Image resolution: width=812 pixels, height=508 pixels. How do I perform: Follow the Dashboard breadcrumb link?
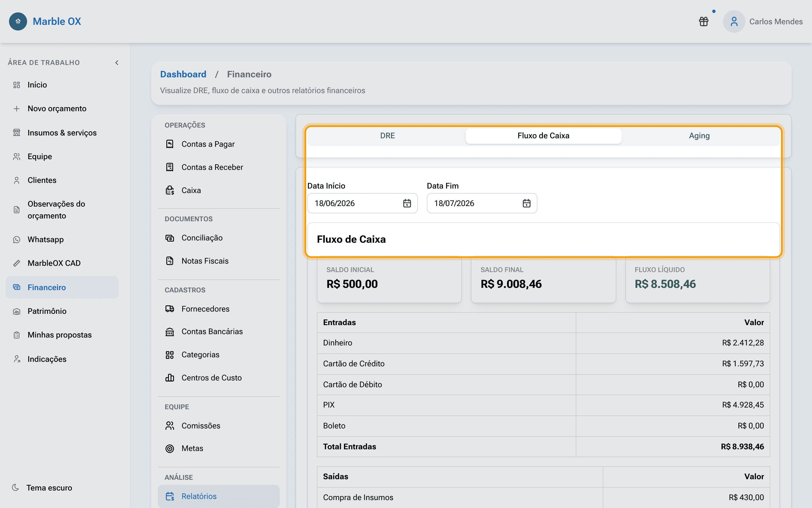[183, 74]
